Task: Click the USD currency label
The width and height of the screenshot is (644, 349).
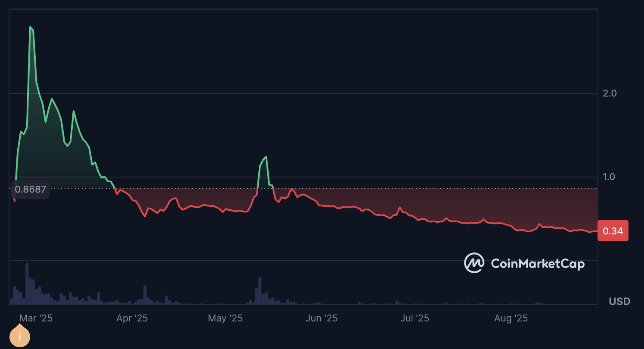Action: coord(619,301)
